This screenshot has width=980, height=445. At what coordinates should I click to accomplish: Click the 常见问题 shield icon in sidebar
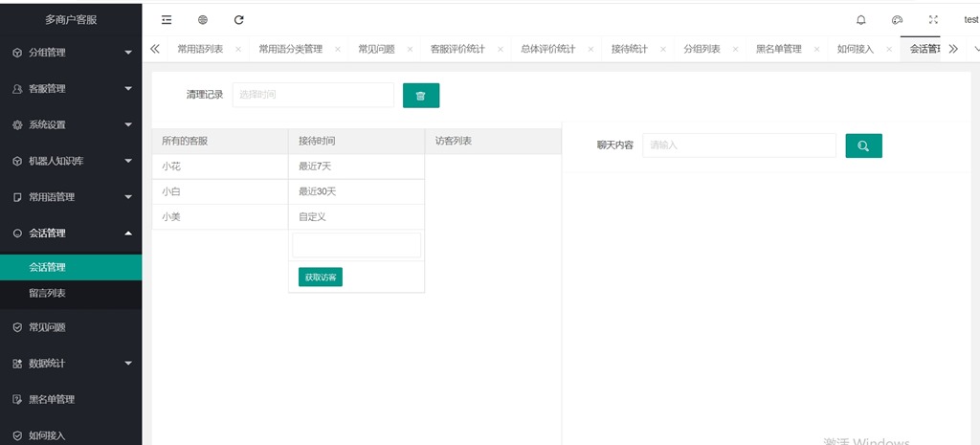point(17,327)
